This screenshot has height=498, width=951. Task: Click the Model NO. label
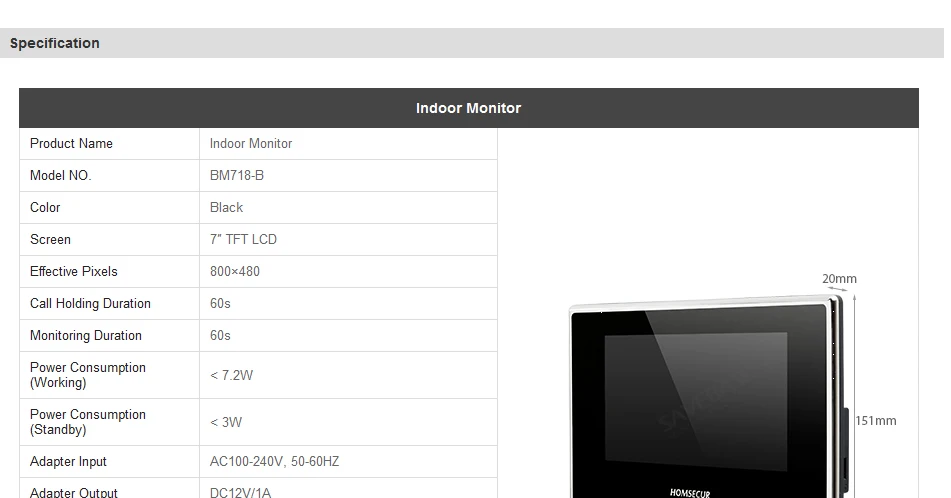point(61,176)
